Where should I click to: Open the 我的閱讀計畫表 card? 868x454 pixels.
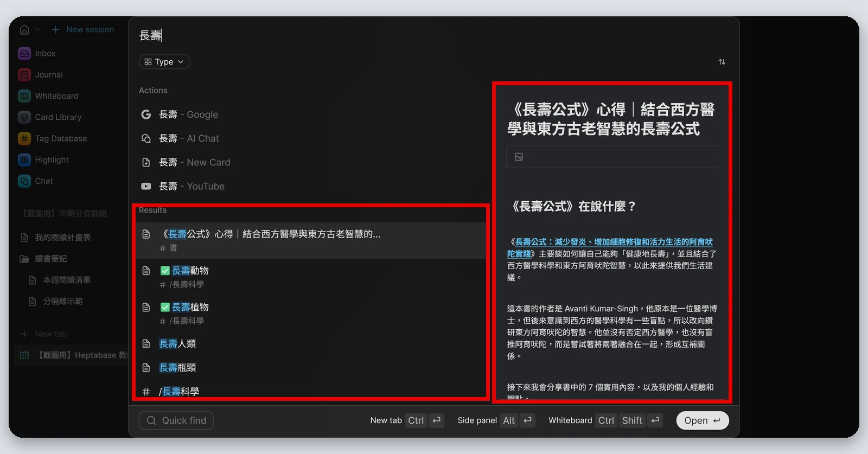click(63, 237)
